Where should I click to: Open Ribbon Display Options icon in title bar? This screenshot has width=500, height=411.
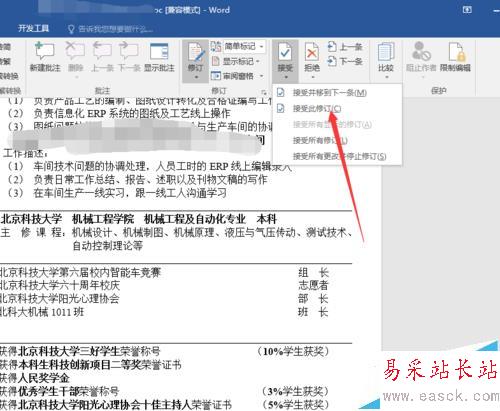[467, 10]
